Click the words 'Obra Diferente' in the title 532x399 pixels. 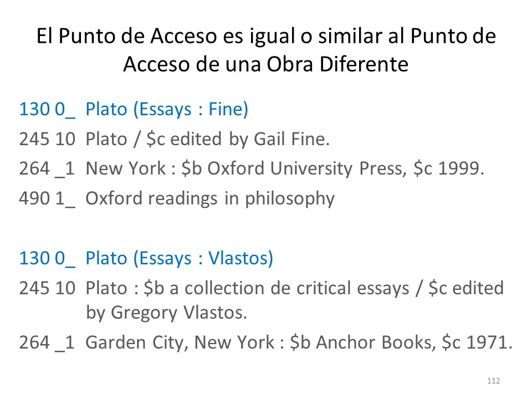(337, 64)
